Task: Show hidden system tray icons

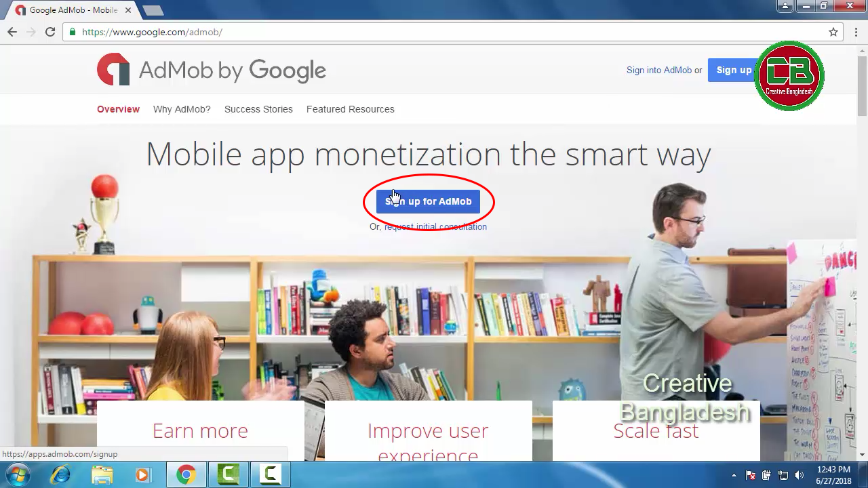Action: (734, 475)
